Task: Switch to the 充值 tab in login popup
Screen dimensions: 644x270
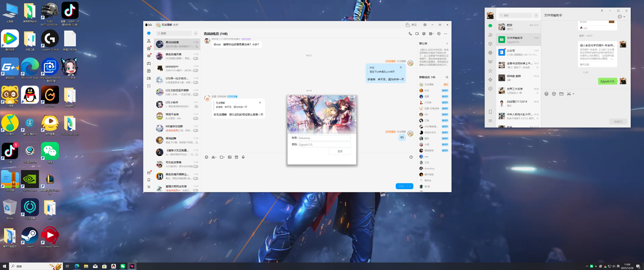Action: coord(309,130)
